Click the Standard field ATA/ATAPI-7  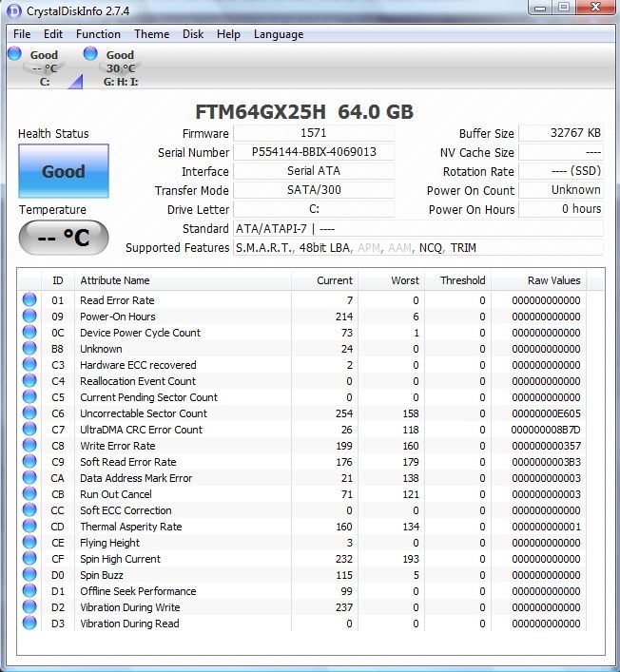click(418, 229)
